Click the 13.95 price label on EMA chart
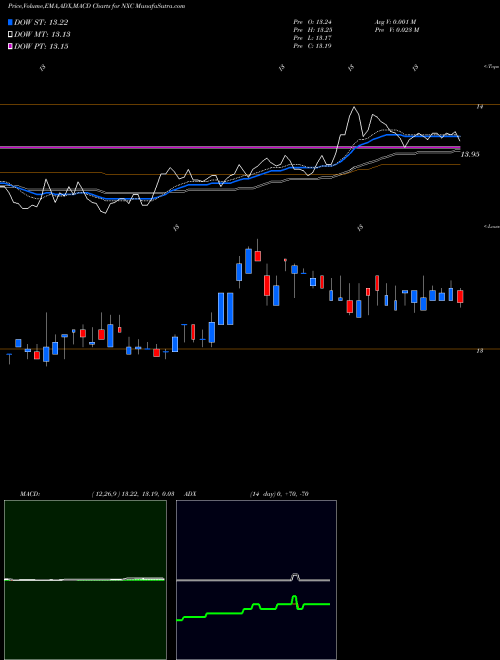 [470, 154]
